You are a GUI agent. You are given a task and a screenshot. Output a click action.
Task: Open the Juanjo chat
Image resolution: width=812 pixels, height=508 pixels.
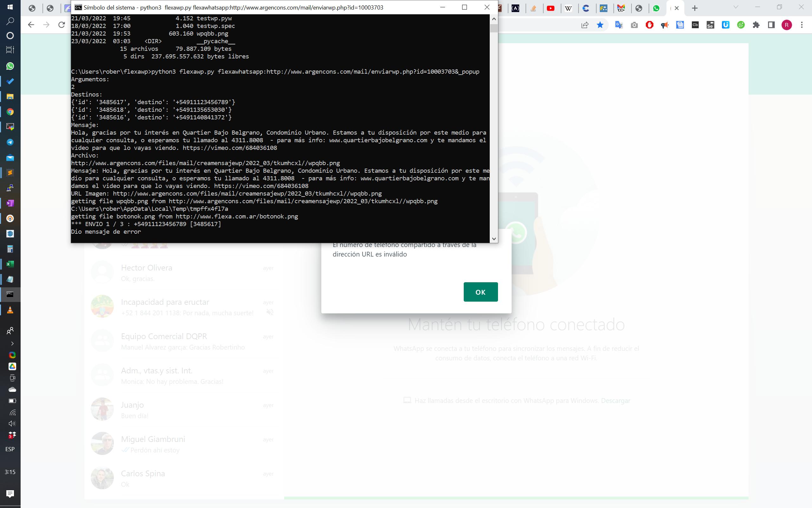[184, 410]
